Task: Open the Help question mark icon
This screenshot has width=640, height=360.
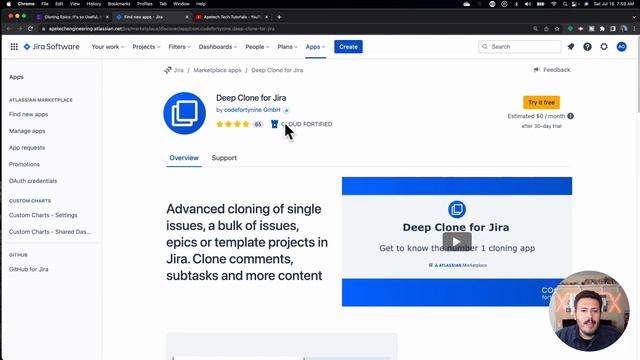Action: (587, 47)
